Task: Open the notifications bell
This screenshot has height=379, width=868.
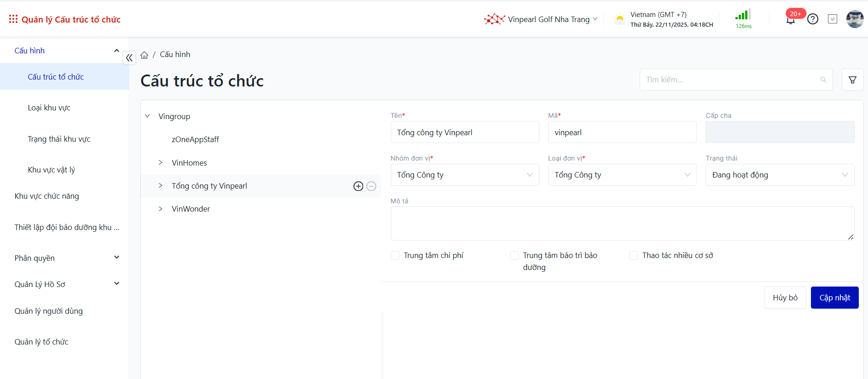Action: click(791, 20)
